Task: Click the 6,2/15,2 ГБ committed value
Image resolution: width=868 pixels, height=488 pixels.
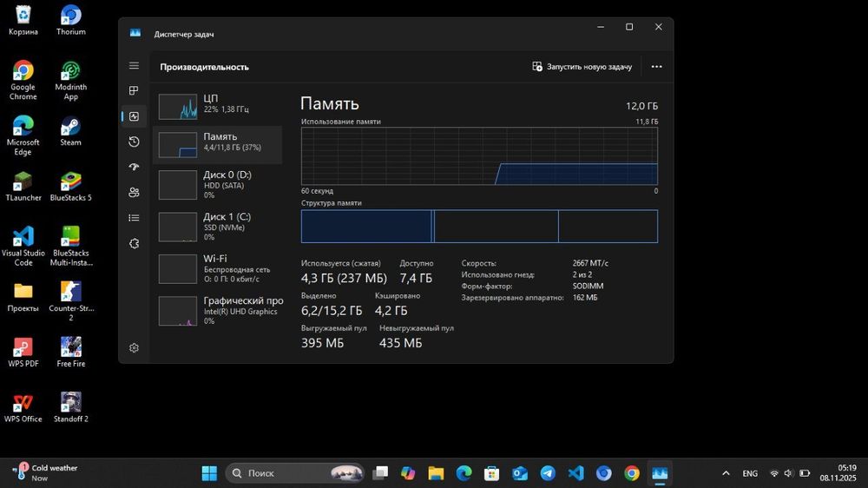Action: [332, 311]
